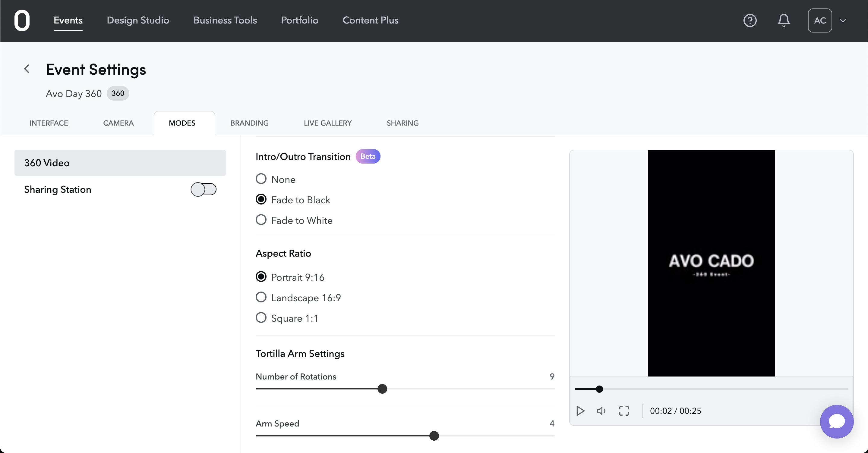The height and width of the screenshot is (453, 868).
Task: Toggle the Sharing Station switch
Action: (x=203, y=189)
